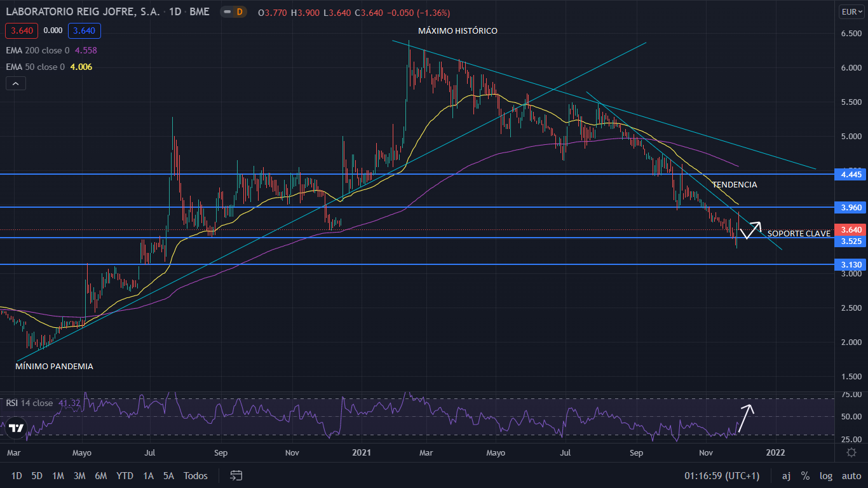Viewport: 868px width, 488px height.
Task: Select the EMA 200 indicator legend
Action: tap(38, 50)
